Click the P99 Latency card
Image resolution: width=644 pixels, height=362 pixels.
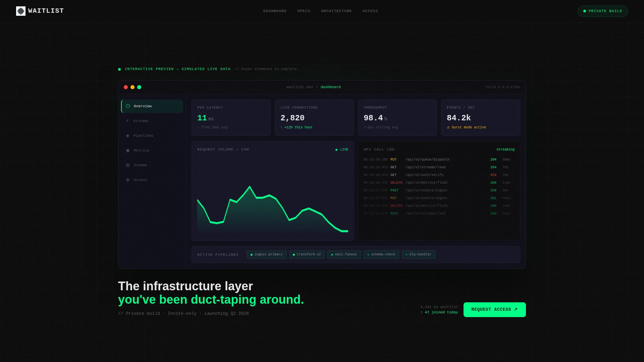[x=231, y=118]
